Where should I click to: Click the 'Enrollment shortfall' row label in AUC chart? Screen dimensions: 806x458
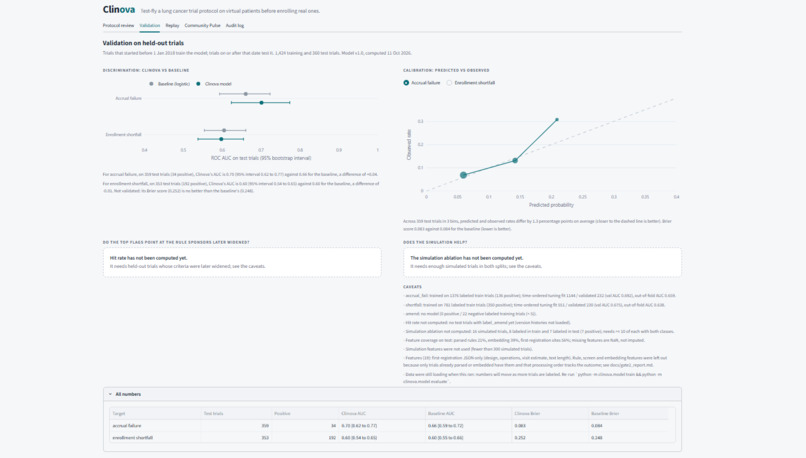[123, 135]
